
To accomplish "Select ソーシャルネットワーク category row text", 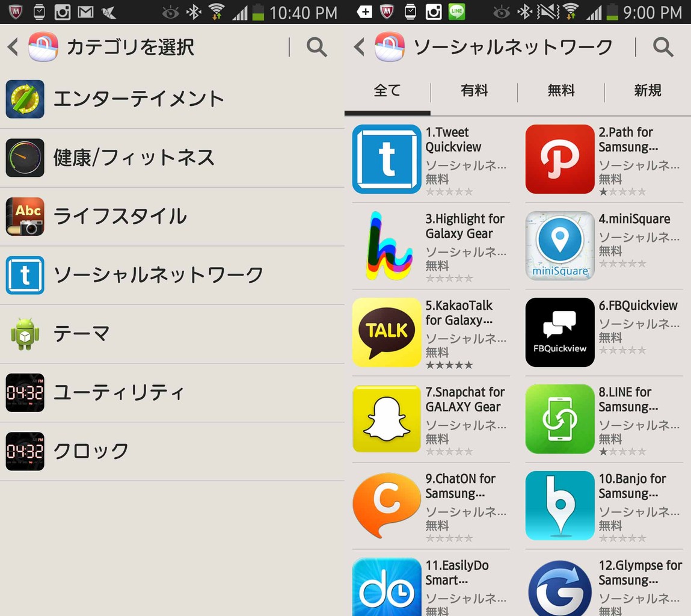I will click(158, 275).
